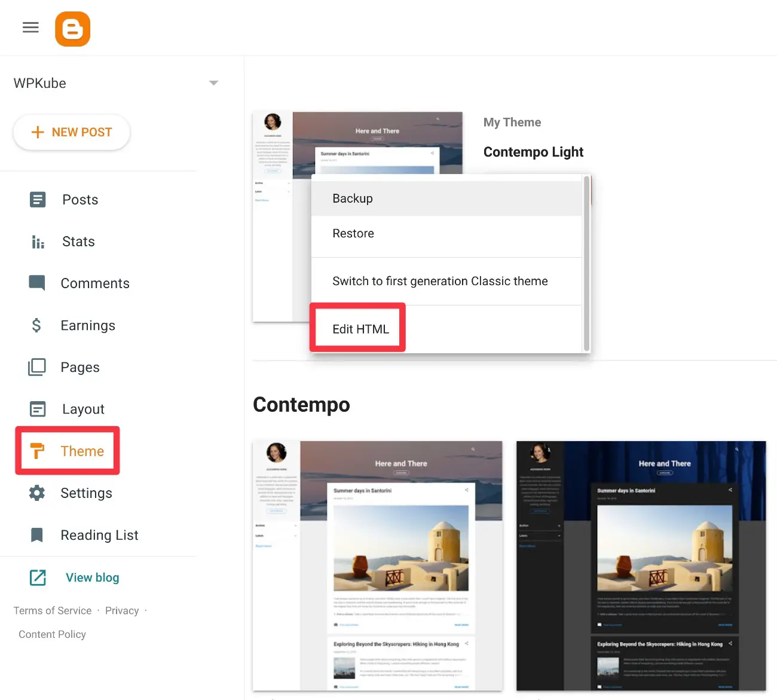Click the plus icon on NEW POST
The height and width of the screenshot is (700, 777).
pos(38,132)
